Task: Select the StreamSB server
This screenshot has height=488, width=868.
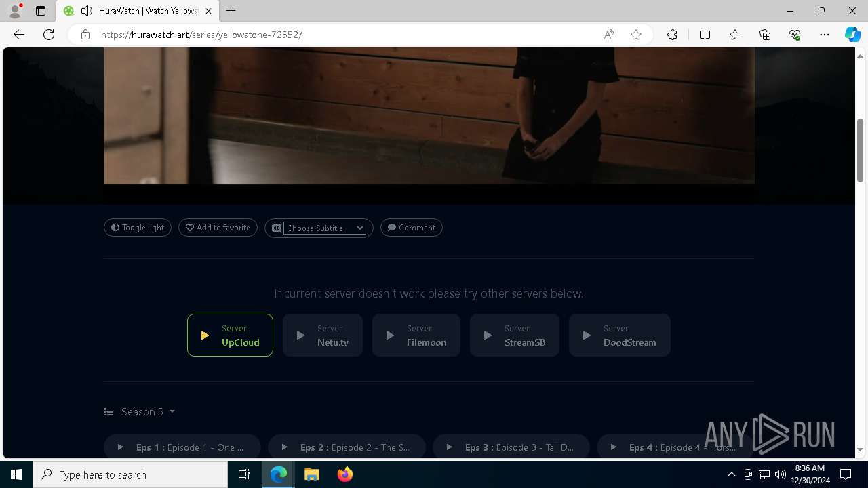Action: pyautogui.click(x=515, y=335)
